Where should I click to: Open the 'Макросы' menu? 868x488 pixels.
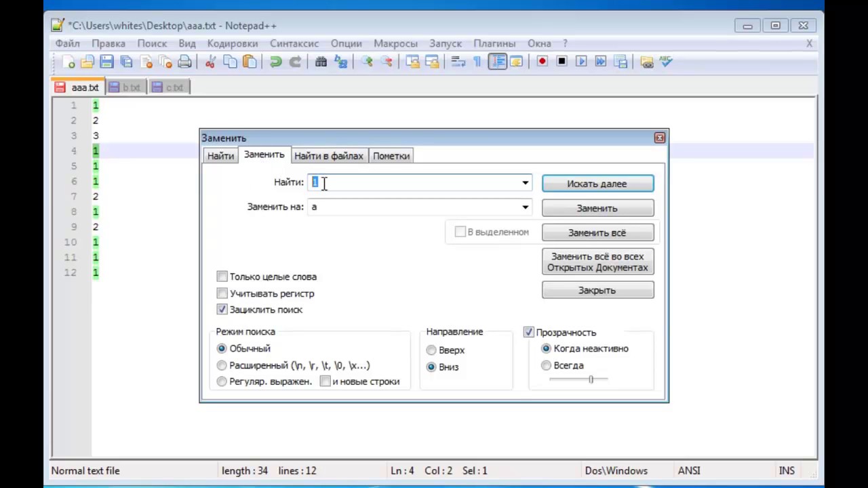tap(395, 43)
